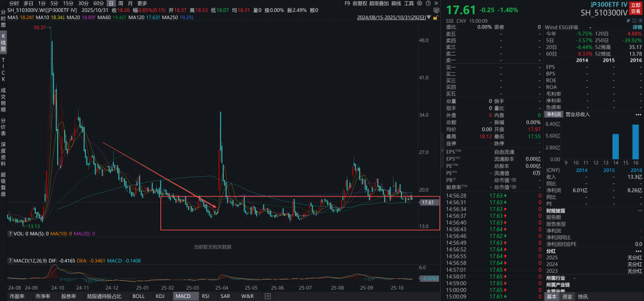Open the 工具 menu
The height and width of the screenshot is (301, 644).
pos(409,4)
